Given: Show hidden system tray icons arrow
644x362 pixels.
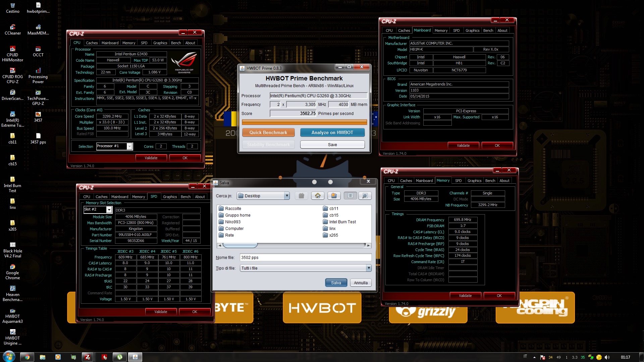Looking at the screenshot, I should pos(534,357).
